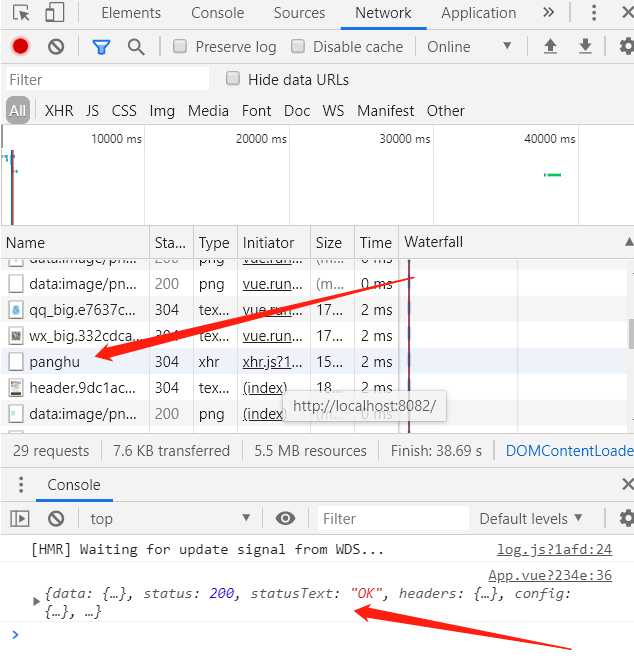Export HAR file download arrow icon
Viewport: 634px width, 663px height.
click(585, 46)
